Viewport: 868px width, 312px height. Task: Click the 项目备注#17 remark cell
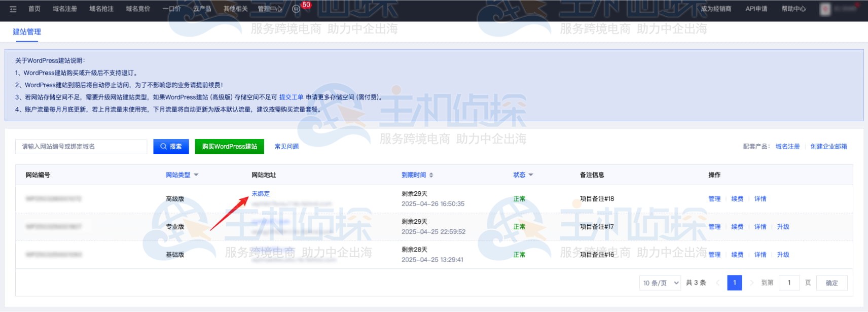[597, 227]
